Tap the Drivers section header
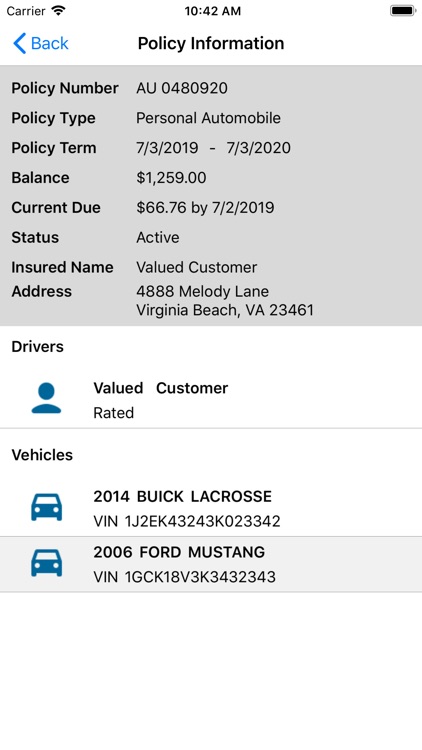The width and height of the screenshot is (422, 750). (x=37, y=346)
